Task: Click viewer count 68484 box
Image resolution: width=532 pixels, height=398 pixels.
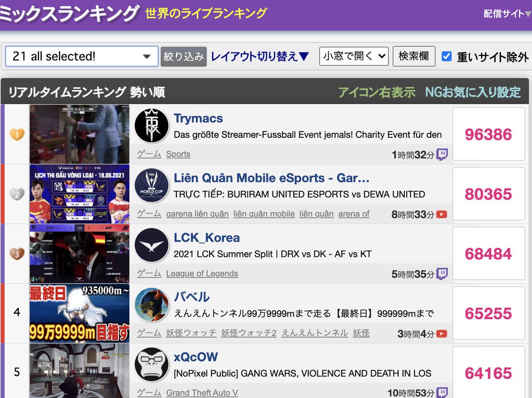Action: (489, 254)
